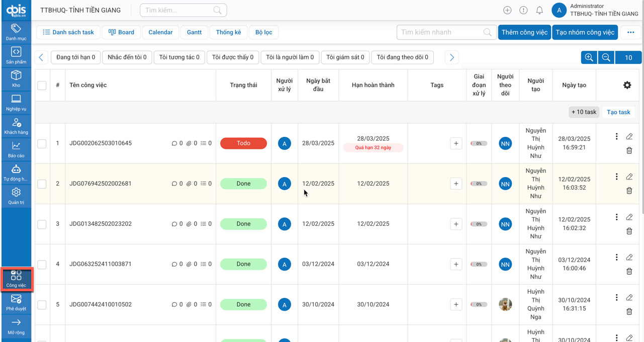
Task: Open the Sản phẩm sidebar section
Action: tap(16, 55)
